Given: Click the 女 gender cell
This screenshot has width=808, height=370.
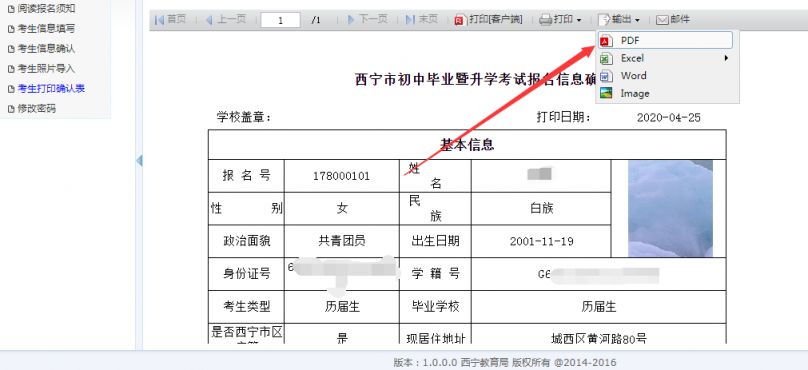Looking at the screenshot, I should (342, 209).
